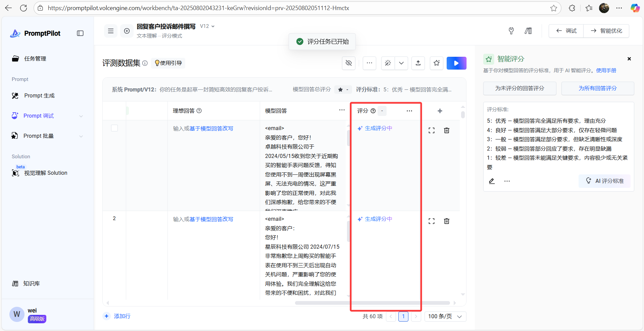
Task: Click 输入或基于模型回答改写 field in row 2
Action: click(203, 219)
